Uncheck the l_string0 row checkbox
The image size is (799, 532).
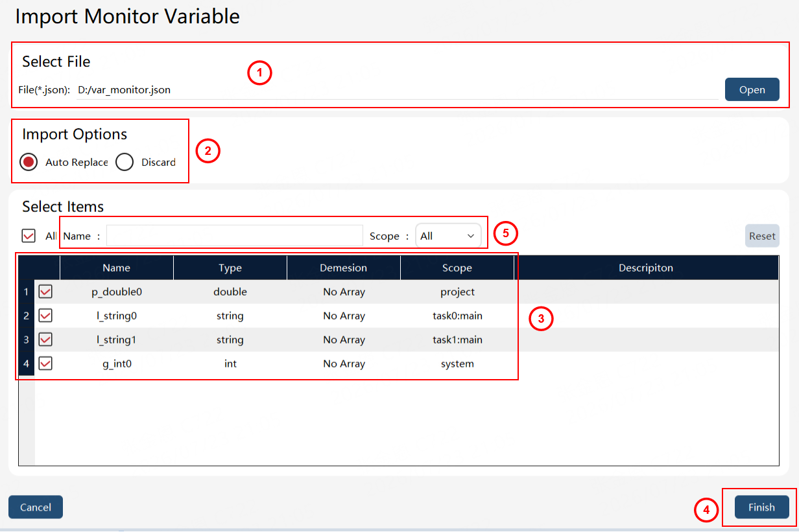(x=45, y=316)
